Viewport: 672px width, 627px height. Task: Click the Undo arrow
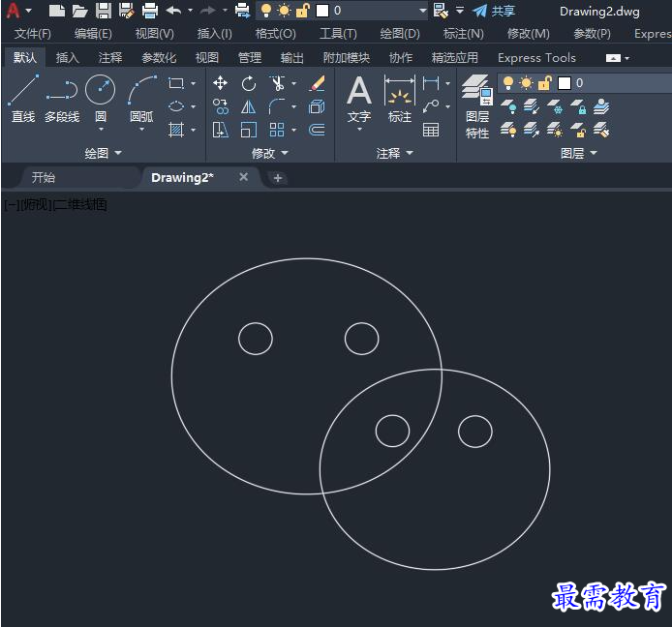(x=173, y=11)
